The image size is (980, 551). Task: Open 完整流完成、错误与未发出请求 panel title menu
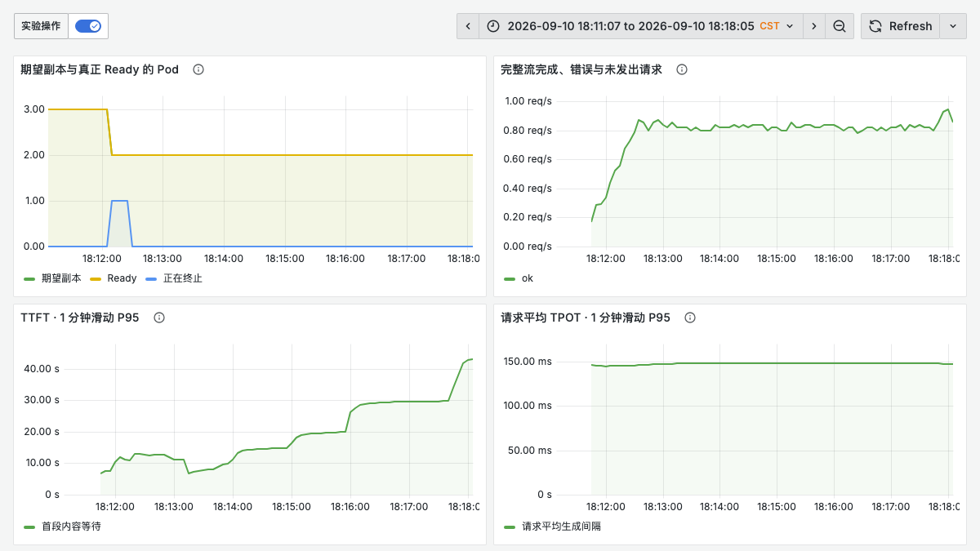[581, 69]
